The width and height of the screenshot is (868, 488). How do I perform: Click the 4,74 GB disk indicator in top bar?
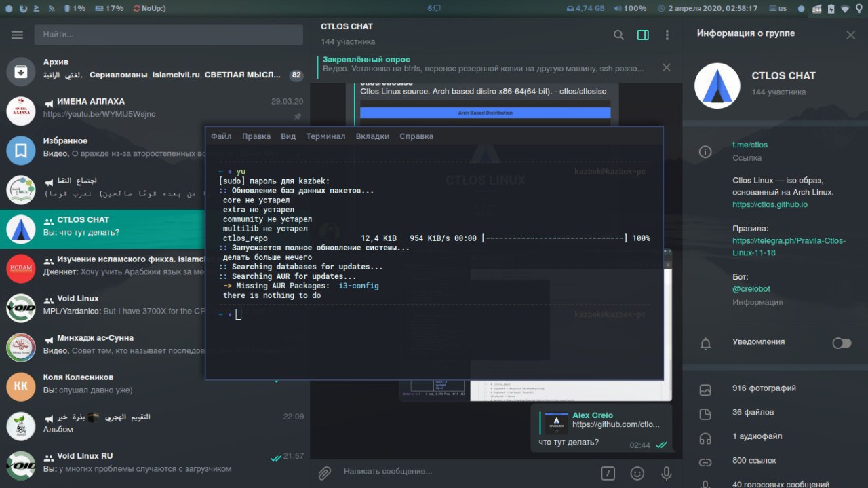tap(585, 8)
